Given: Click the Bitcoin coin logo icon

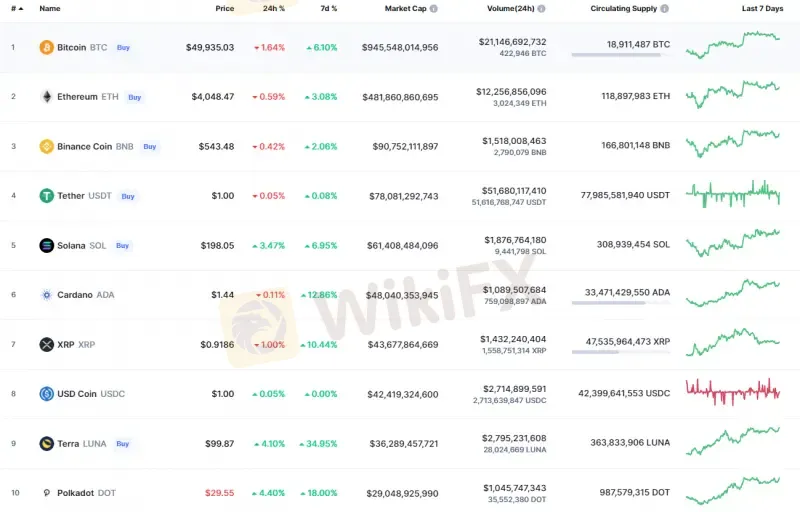Looking at the screenshot, I should 46,47.
